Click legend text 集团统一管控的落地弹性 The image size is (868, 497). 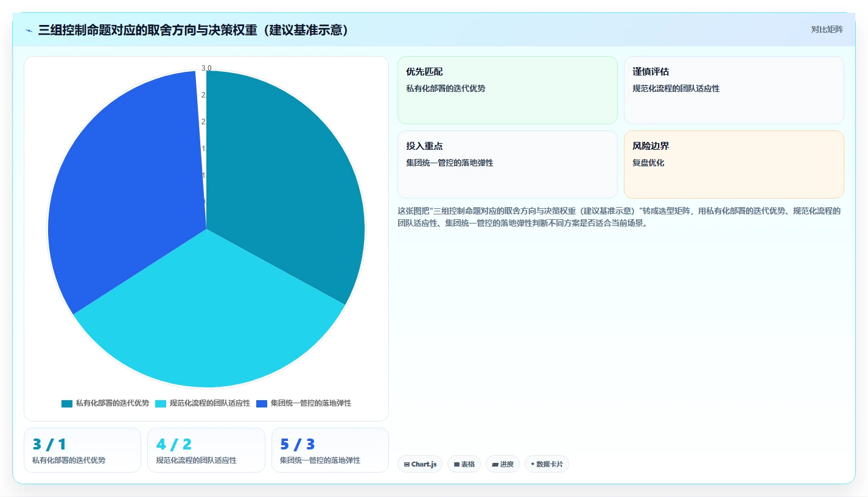[310, 403]
